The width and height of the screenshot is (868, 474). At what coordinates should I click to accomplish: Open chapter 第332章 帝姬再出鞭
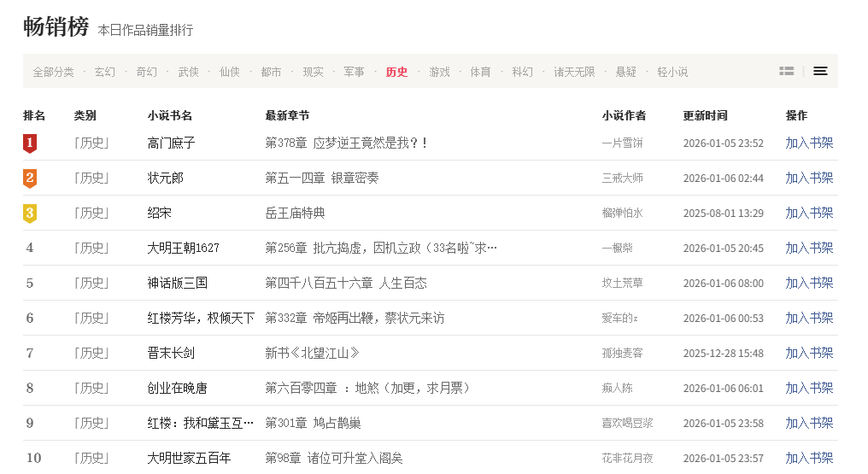pyautogui.click(x=355, y=318)
